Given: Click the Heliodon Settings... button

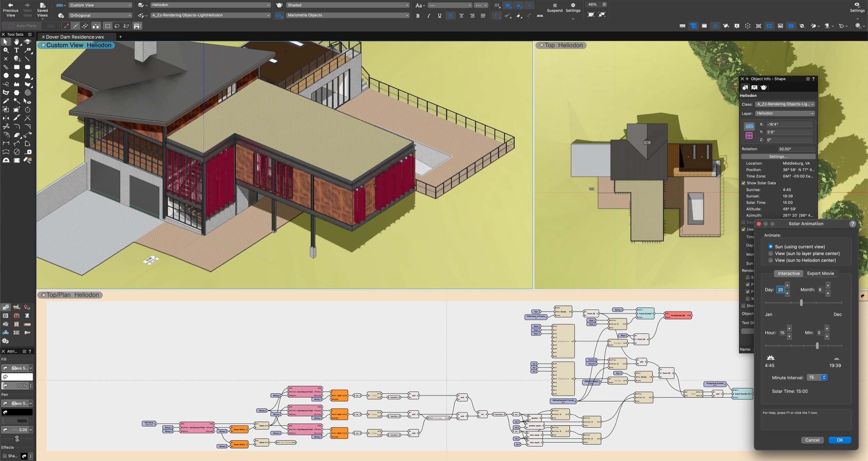Looking at the screenshot, I should point(778,156).
